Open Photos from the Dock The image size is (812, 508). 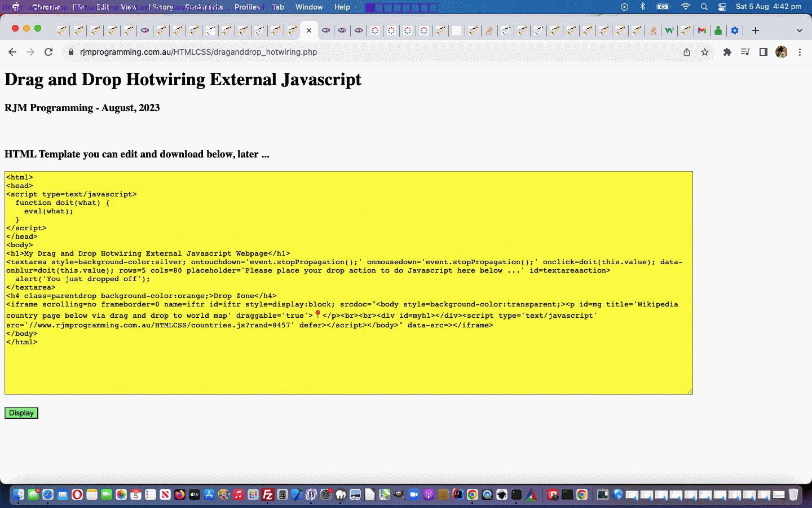pyautogui.click(x=121, y=495)
